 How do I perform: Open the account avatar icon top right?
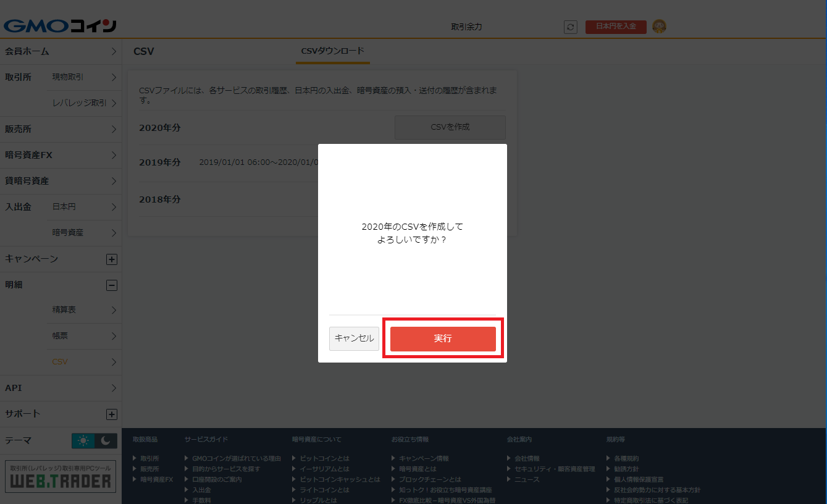[659, 27]
